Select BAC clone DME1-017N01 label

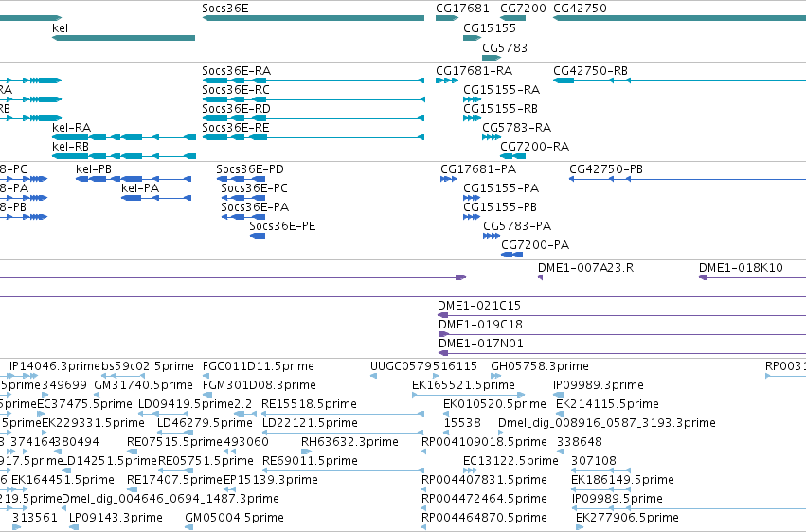[481, 344]
